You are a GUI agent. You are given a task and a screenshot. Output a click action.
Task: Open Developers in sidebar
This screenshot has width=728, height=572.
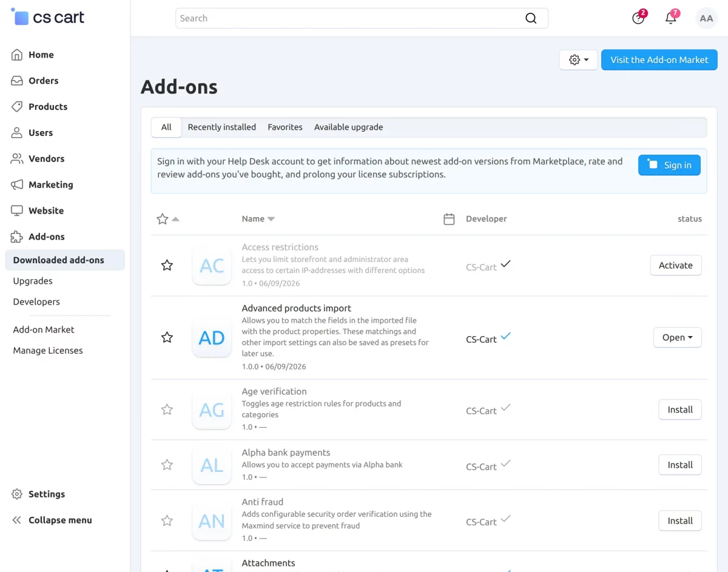[x=36, y=301]
